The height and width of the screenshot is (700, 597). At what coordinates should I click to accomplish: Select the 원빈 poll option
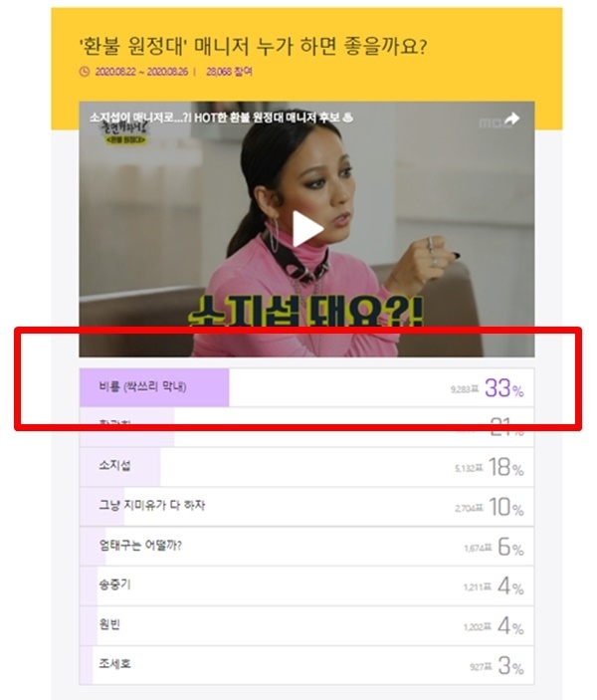pos(307,626)
